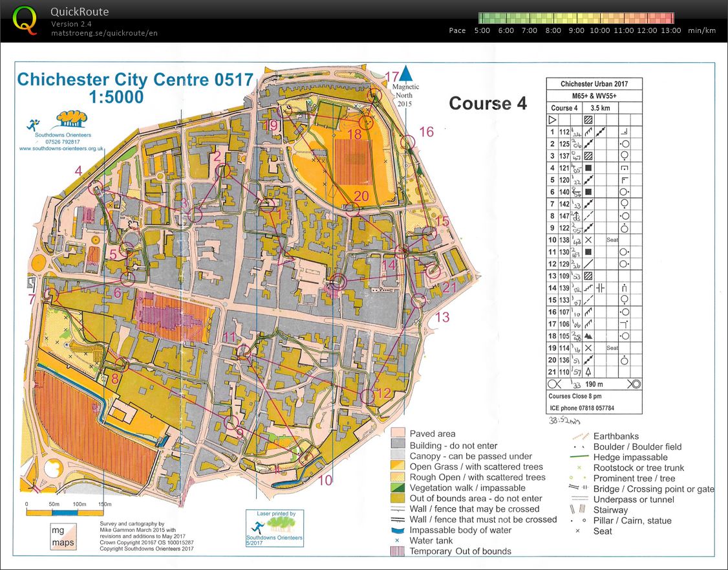Click control number 13 on the map
Screen dimensions: 728x570
[442, 317]
